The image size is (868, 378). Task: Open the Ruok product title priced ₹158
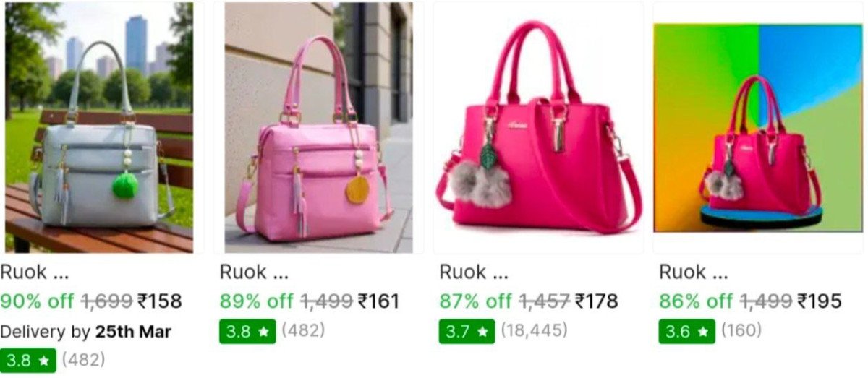pos(34,272)
